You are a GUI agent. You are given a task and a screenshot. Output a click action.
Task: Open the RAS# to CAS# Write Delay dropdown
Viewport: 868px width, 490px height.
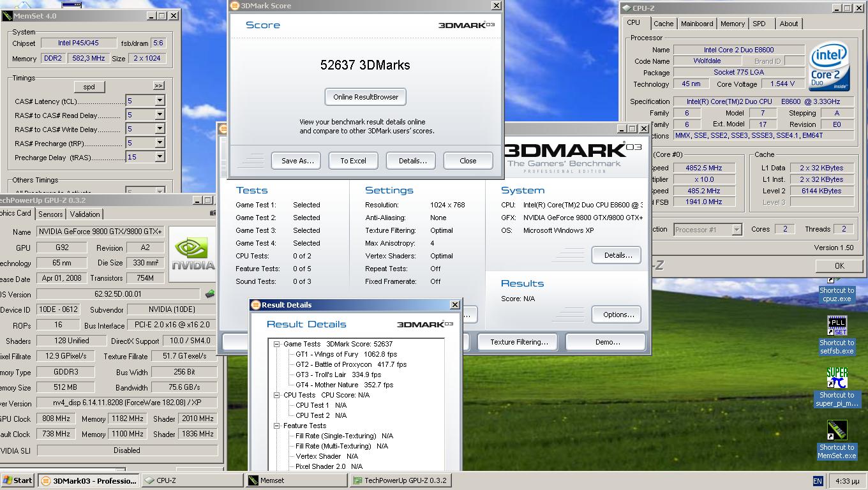160,129
